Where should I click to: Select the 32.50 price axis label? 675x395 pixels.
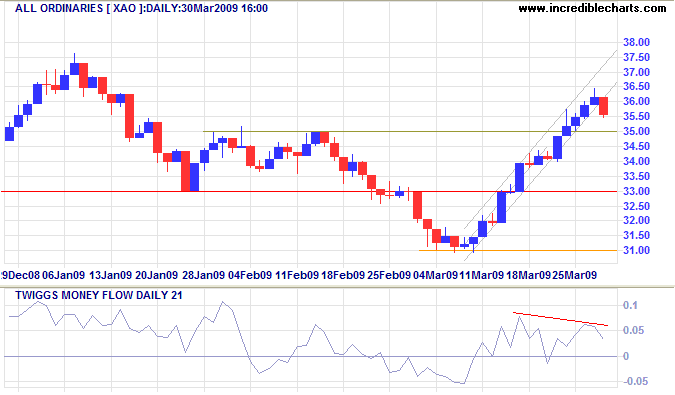(x=636, y=206)
